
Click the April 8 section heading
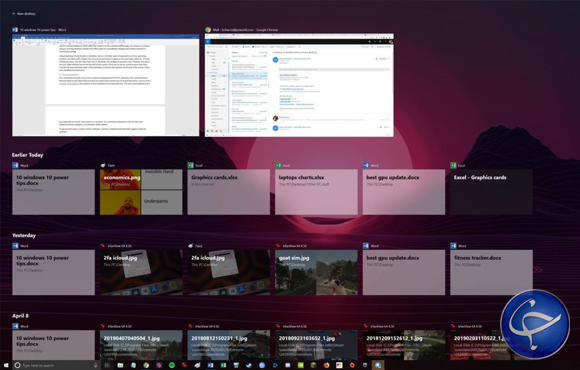[20, 316]
